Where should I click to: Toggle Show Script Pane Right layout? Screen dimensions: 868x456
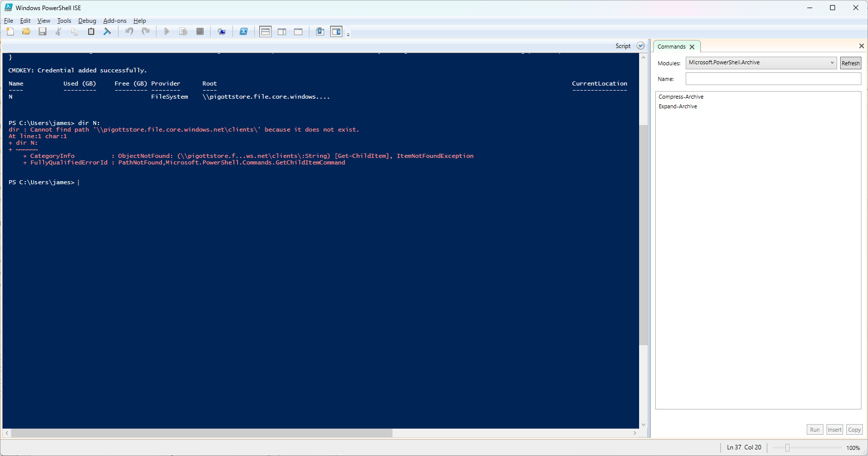tap(282, 31)
